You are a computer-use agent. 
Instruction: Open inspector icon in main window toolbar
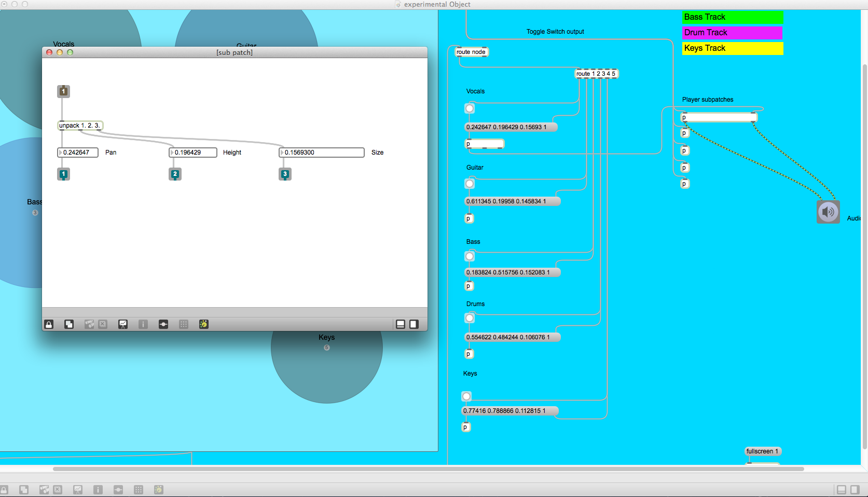coord(98,490)
